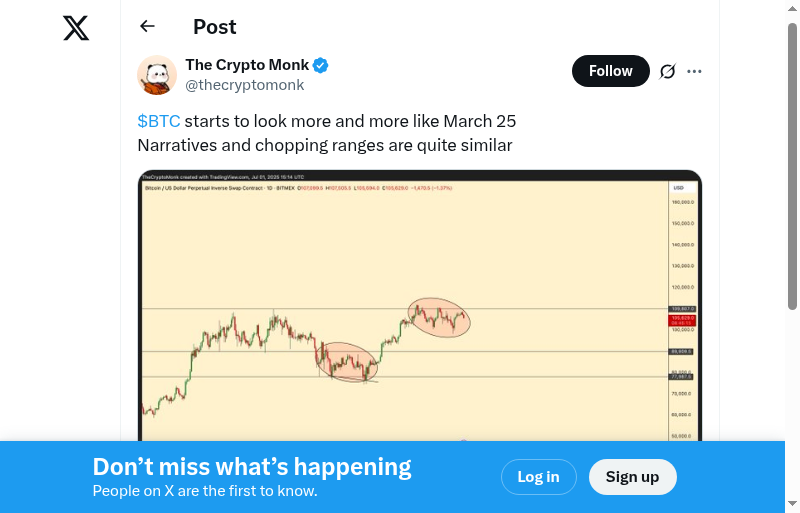800x513 pixels.
Task: Go back using the arrow icon
Action: tap(148, 27)
